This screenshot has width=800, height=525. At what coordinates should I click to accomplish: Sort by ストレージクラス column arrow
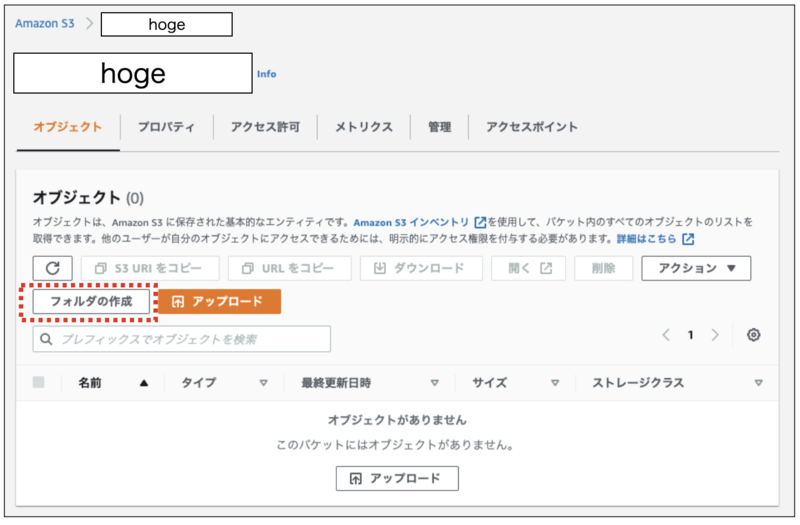point(759,383)
